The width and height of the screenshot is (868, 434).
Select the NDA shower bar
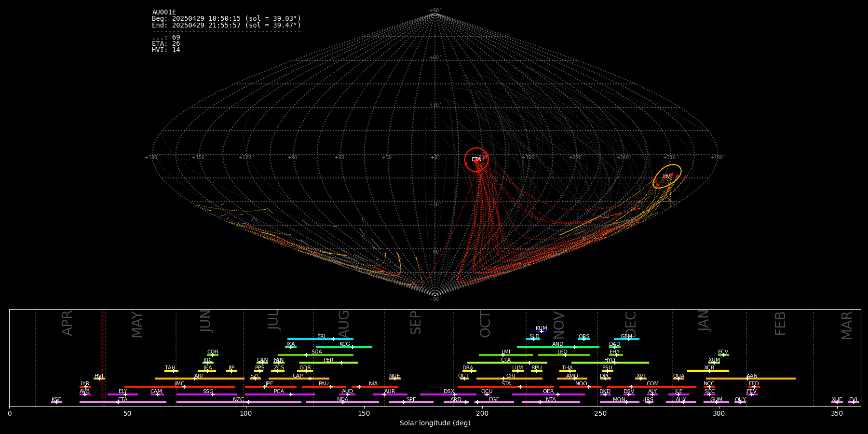pos(343,402)
